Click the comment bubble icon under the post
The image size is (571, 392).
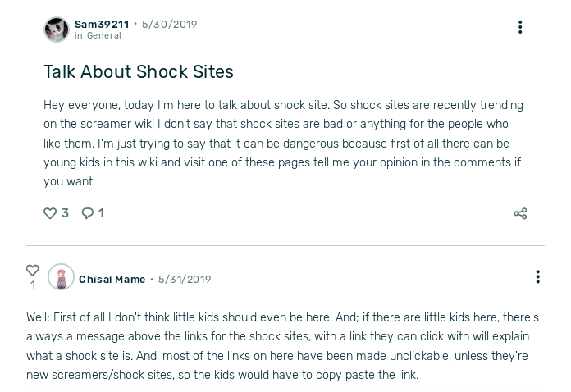point(88,213)
